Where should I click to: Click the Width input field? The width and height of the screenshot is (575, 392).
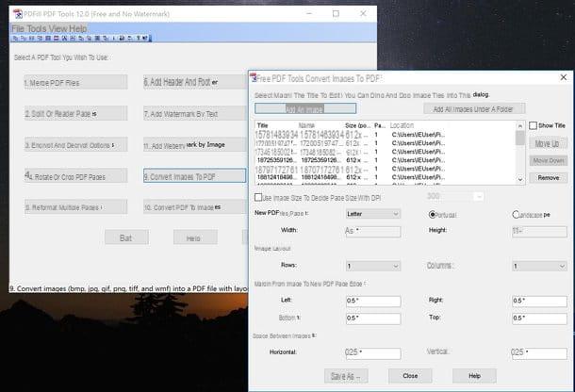click(373, 232)
